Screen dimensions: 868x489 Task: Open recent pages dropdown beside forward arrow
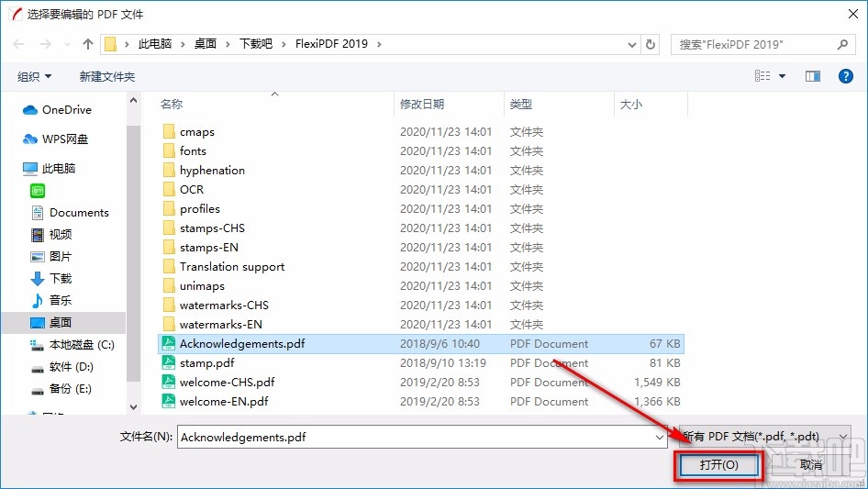pyautogui.click(x=68, y=44)
